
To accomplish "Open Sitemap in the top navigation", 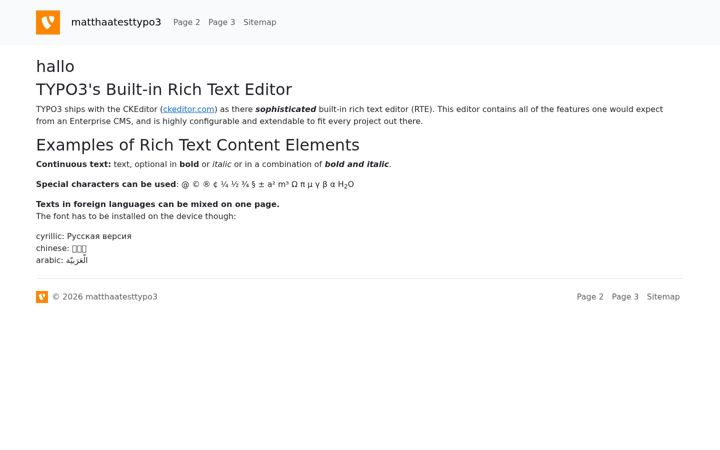I will (x=260, y=22).
